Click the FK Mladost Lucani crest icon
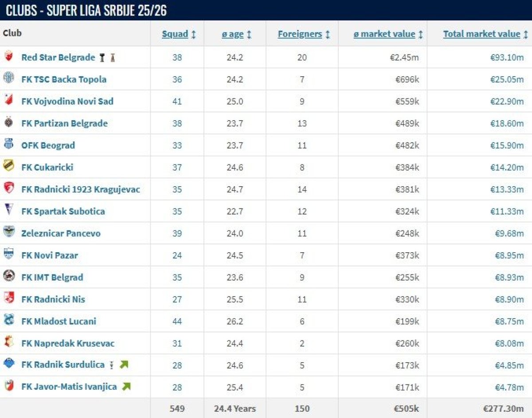This screenshot has height=418, width=532. coord(9,320)
